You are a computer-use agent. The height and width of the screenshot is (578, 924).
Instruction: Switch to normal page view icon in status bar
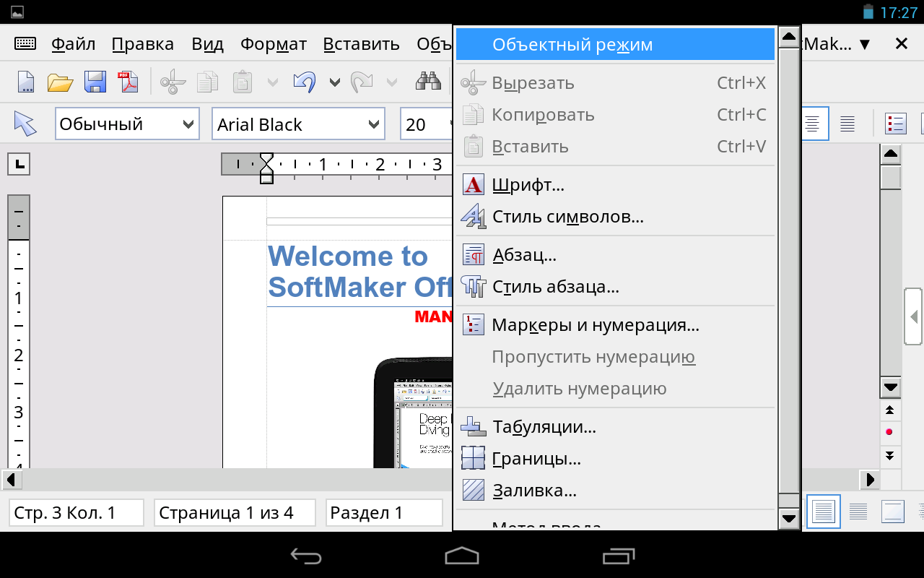[x=823, y=512]
